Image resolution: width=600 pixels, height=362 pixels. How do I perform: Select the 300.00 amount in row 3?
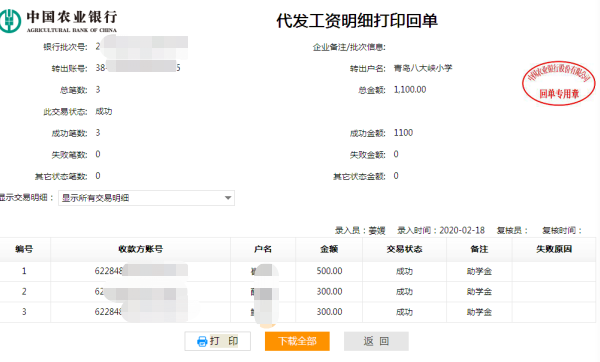329,312
